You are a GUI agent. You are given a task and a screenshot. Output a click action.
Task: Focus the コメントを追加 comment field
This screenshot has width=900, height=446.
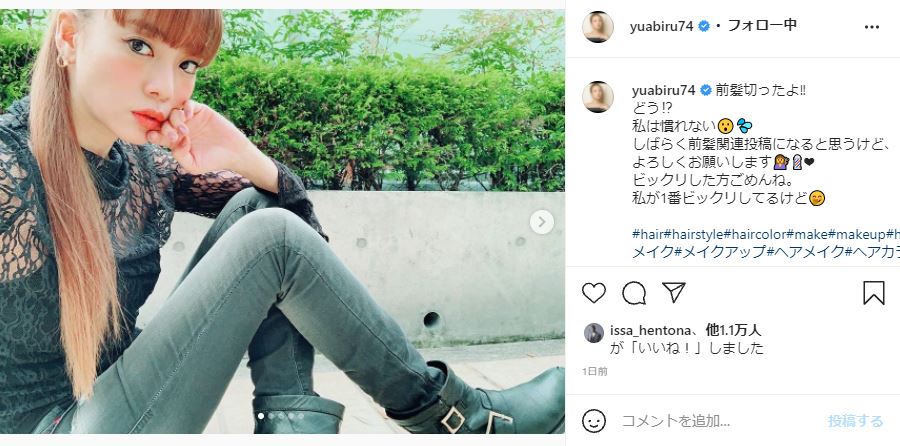click(x=717, y=421)
